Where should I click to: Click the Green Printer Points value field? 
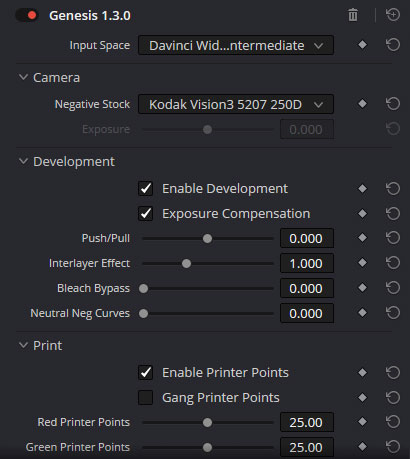[307, 447]
